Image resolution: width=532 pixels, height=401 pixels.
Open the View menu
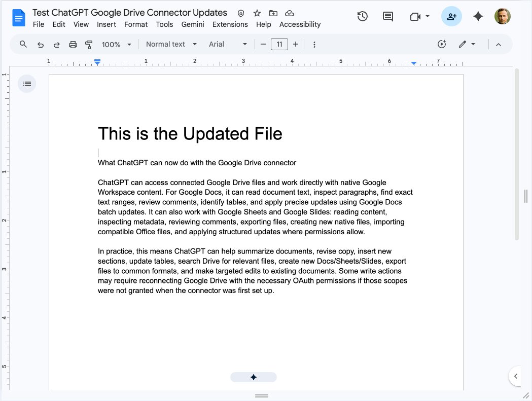pos(81,24)
